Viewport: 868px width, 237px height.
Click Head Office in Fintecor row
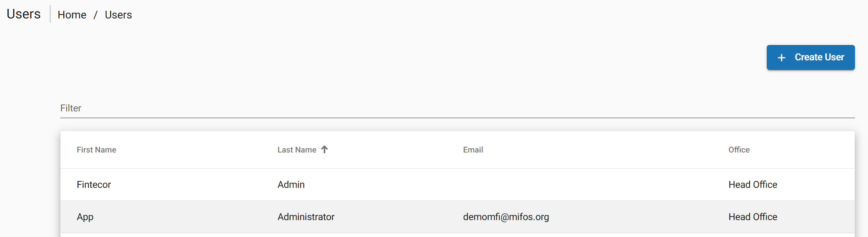[753, 184]
